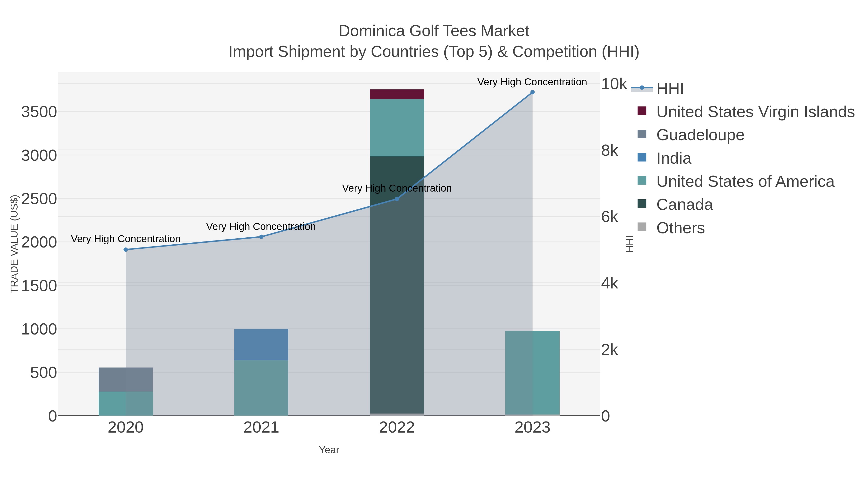The image size is (868, 488).
Task: Click the India bar segment in 2021
Action: click(x=261, y=345)
